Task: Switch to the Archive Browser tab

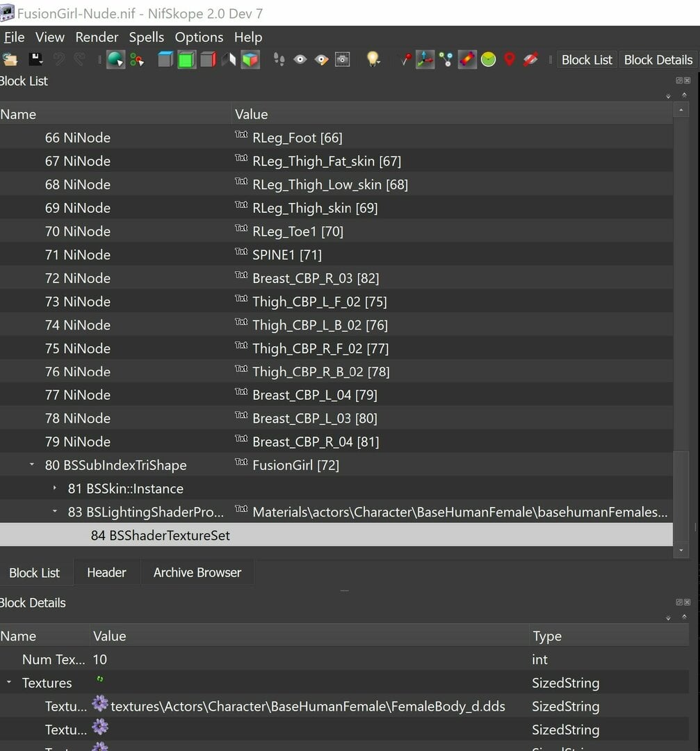Action: click(x=197, y=572)
